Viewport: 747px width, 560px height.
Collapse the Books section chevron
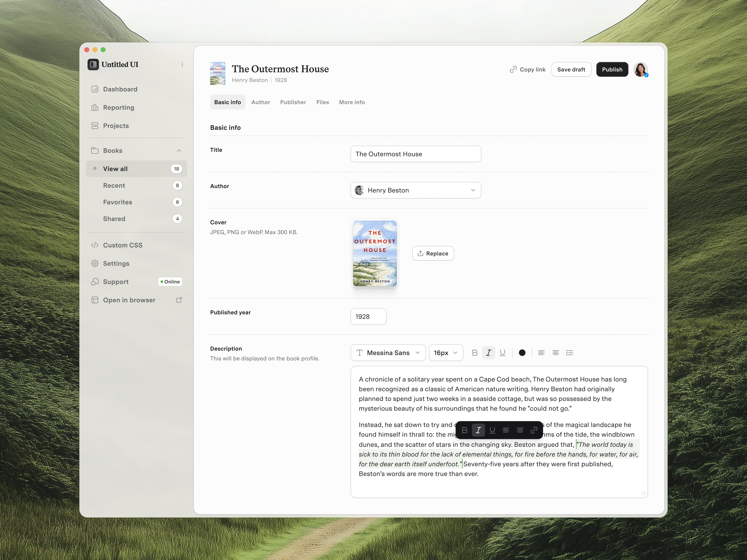[179, 150]
